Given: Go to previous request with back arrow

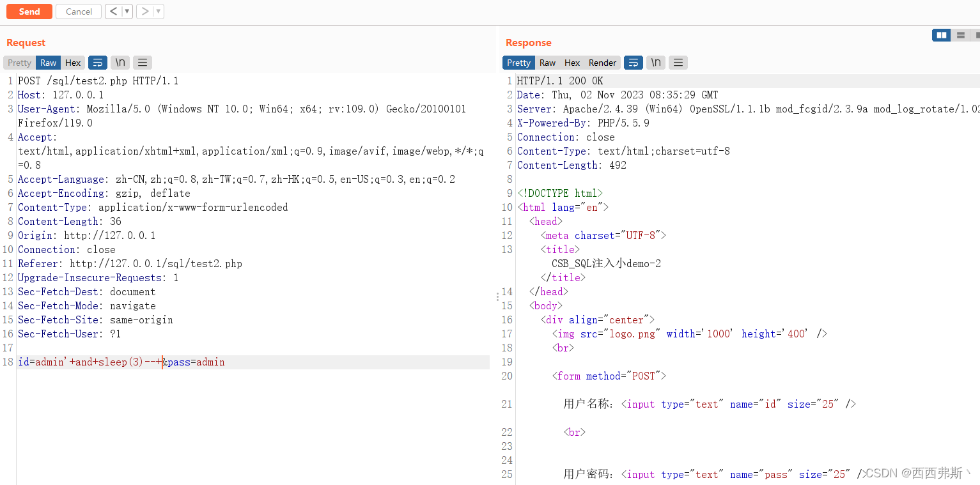Looking at the screenshot, I should 113,12.
